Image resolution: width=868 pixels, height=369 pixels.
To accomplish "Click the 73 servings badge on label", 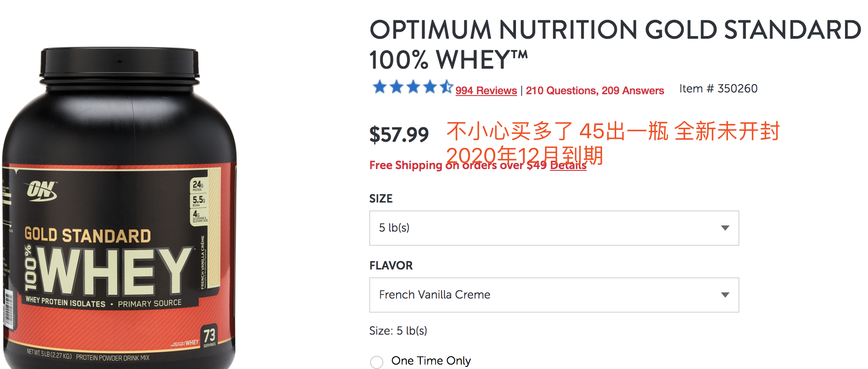I will click(x=209, y=336).
